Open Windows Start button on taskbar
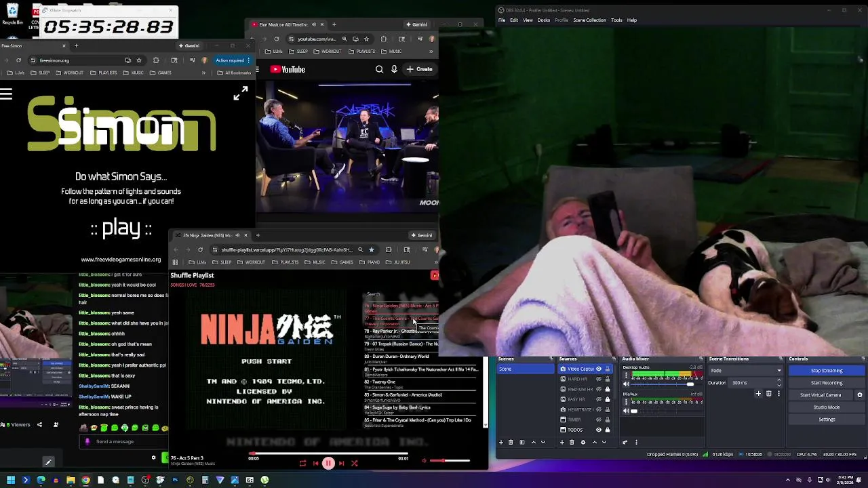Viewport: 868px width, 488px height. [11, 480]
